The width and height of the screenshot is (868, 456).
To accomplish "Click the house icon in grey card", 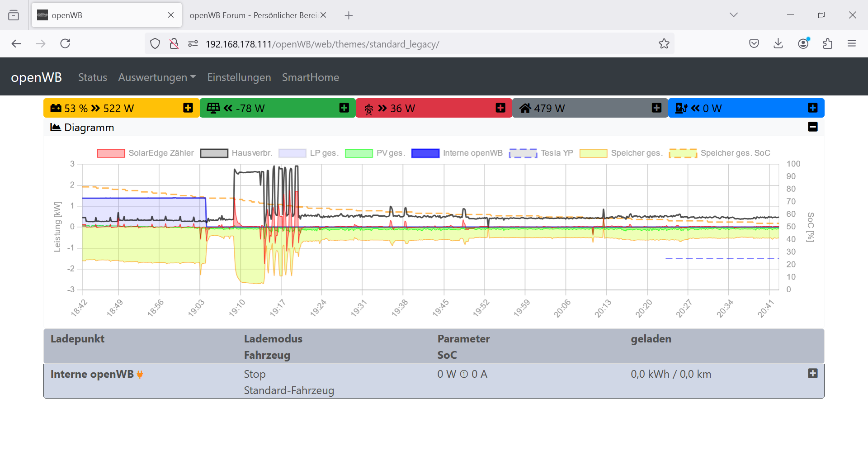I will pyautogui.click(x=525, y=108).
